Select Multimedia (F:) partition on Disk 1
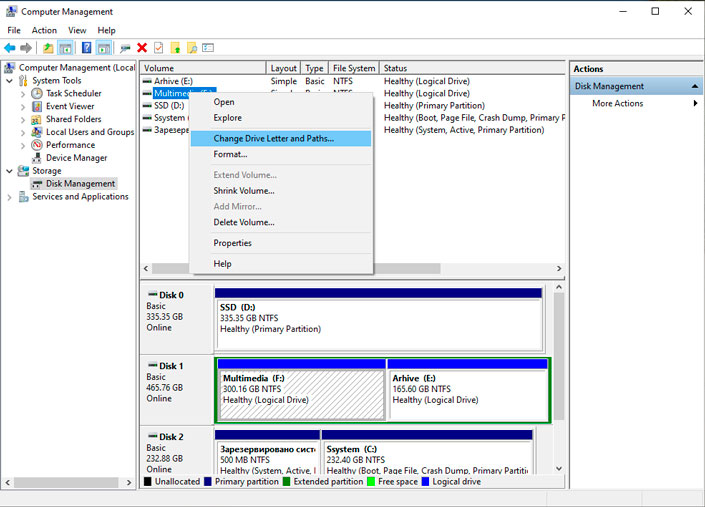705x507 pixels. coord(301,390)
